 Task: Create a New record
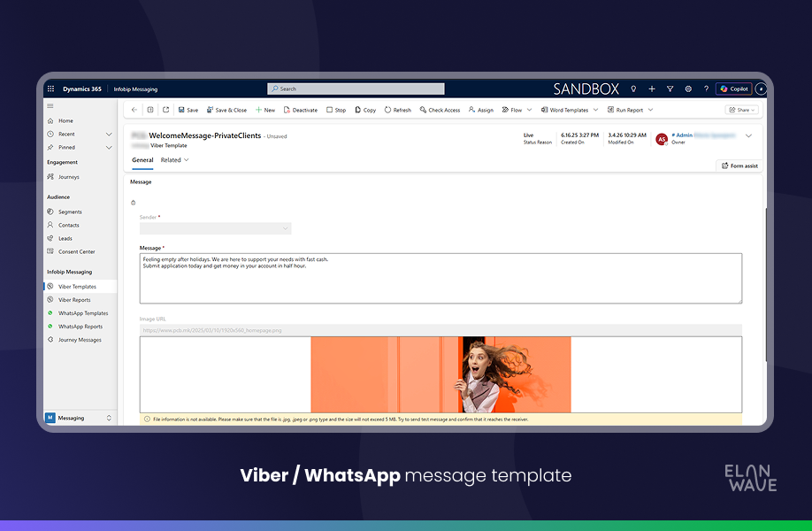pyautogui.click(x=265, y=110)
